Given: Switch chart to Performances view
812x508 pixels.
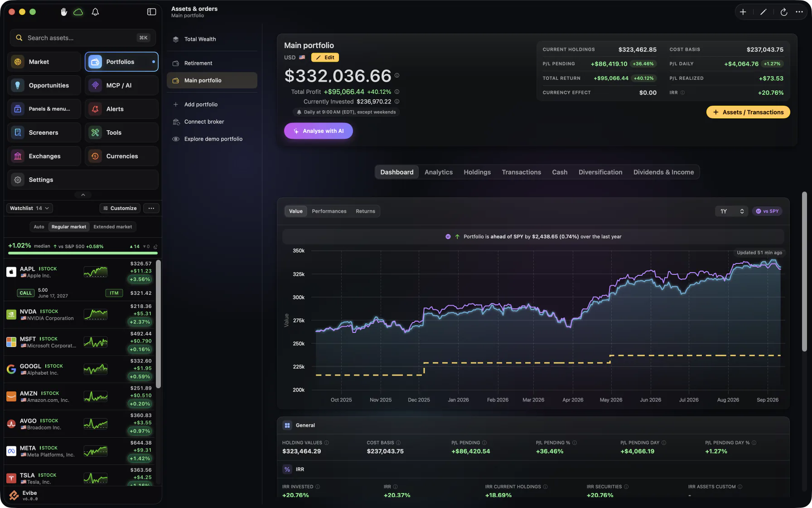Looking at the screenshot, I should [x=329, y=211].
